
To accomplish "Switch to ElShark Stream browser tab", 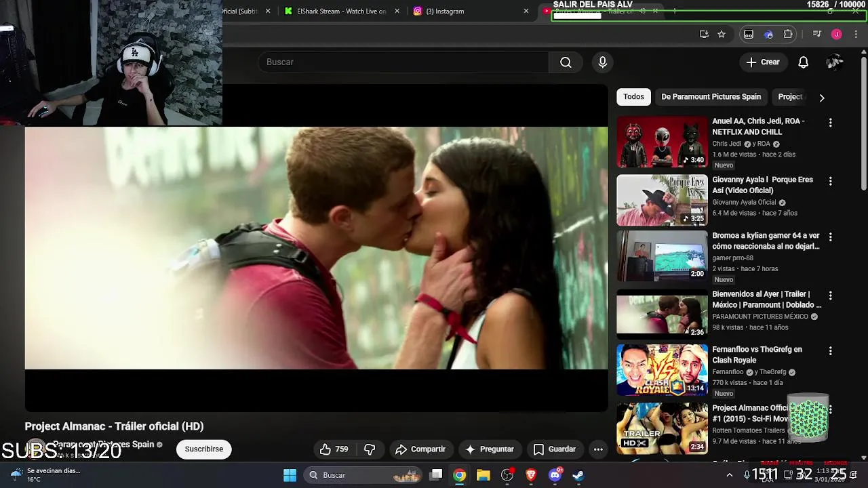I will click(x=342, y=12).
